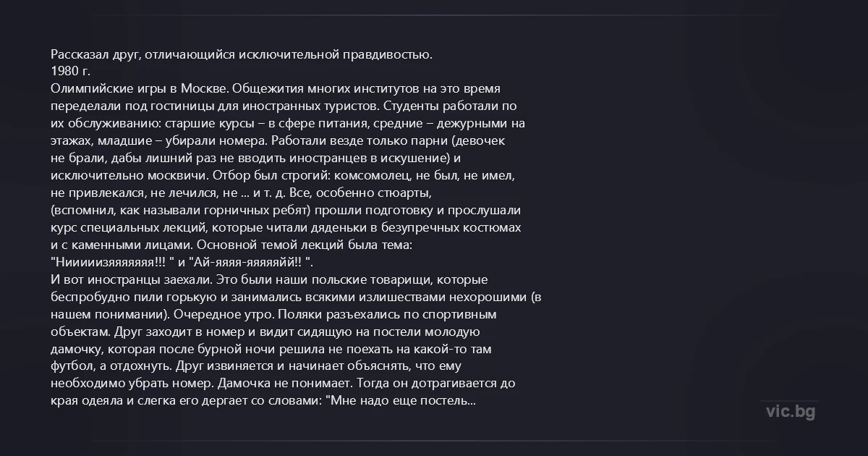Screen dimensions: 868x456
Task: Click the line beginning "(вспомнил, как называли"
Action: tap(286, 210)
